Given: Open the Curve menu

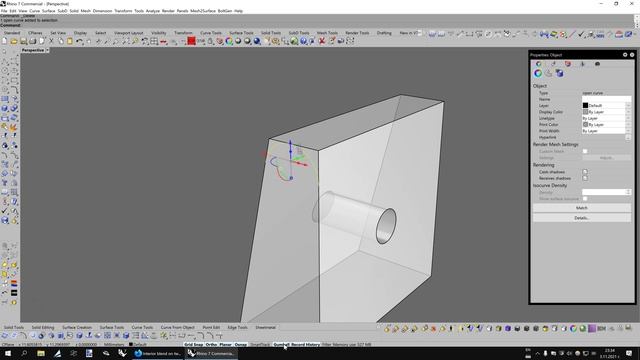Looking at the screenshot, I should (34, 11).
